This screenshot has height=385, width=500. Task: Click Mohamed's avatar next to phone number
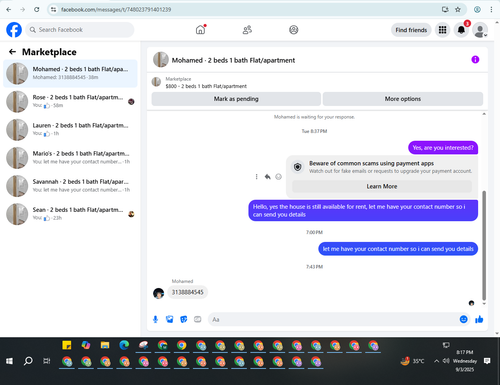pos(159,293)
